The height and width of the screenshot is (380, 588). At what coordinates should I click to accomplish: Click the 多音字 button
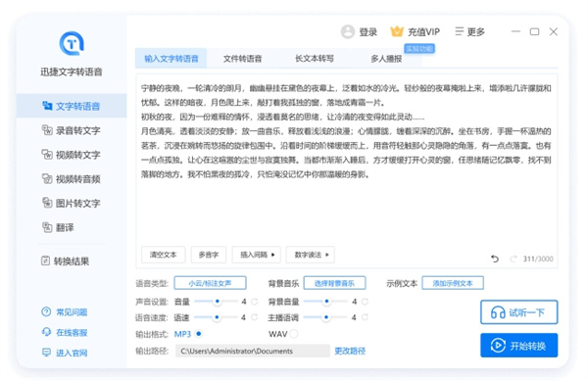click(209, 255)
